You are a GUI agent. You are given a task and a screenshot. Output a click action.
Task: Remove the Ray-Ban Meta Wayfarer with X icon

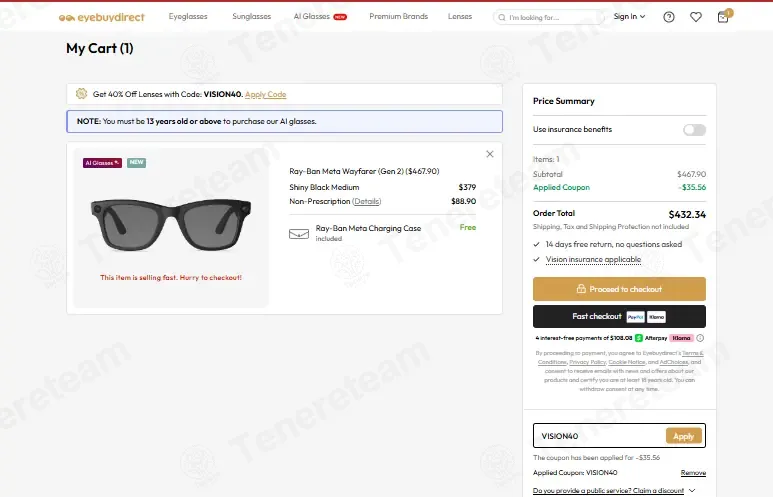[490, 154]
